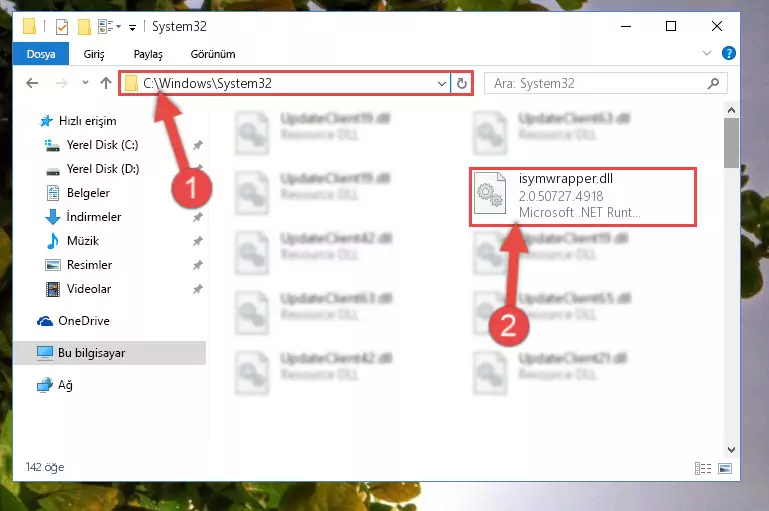769x511 pixels.
Task: Select Bu bilgisayar in the navigation pane
Action: point(109,353)
